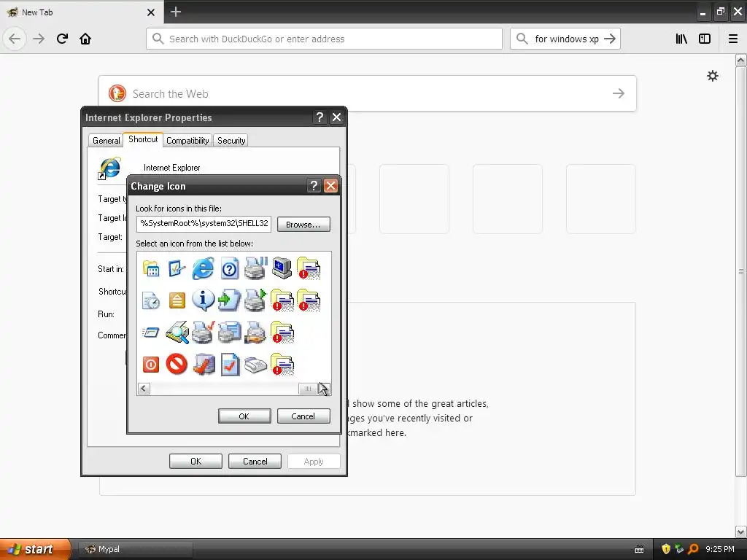Pick the folder with calendar grid icon
Image resolution: width=747 pixels, height=560 pixels.
coord(151,269)
